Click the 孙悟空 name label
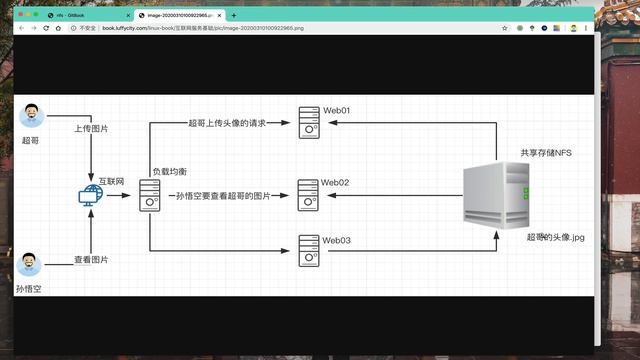The height and width of the screenshot is (360, 640). [29, 289]
